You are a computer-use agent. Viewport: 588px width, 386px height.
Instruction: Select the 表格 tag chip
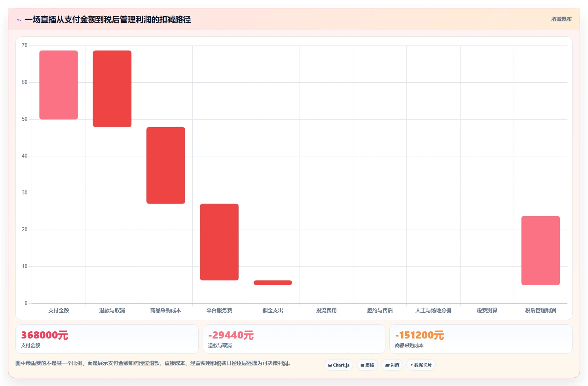pos(367,365)
